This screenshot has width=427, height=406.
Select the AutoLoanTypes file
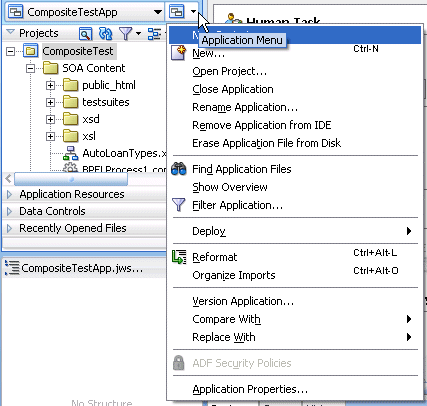coord(124,153)
